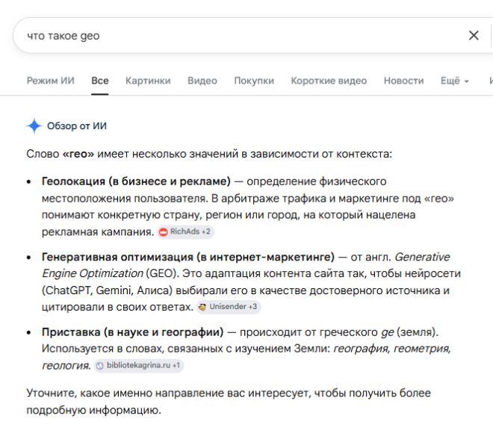
Task: Click the 'Обзор от ИИ' heading
Action: (77, 125)
